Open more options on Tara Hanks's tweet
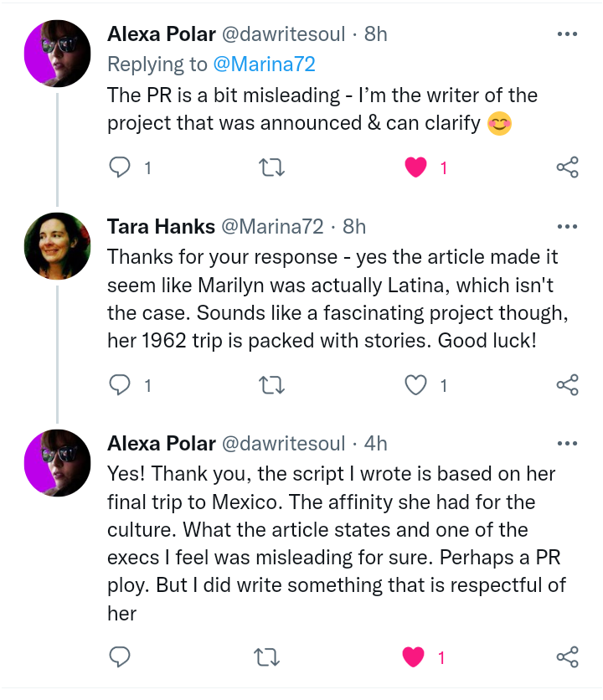 point(567,226)
